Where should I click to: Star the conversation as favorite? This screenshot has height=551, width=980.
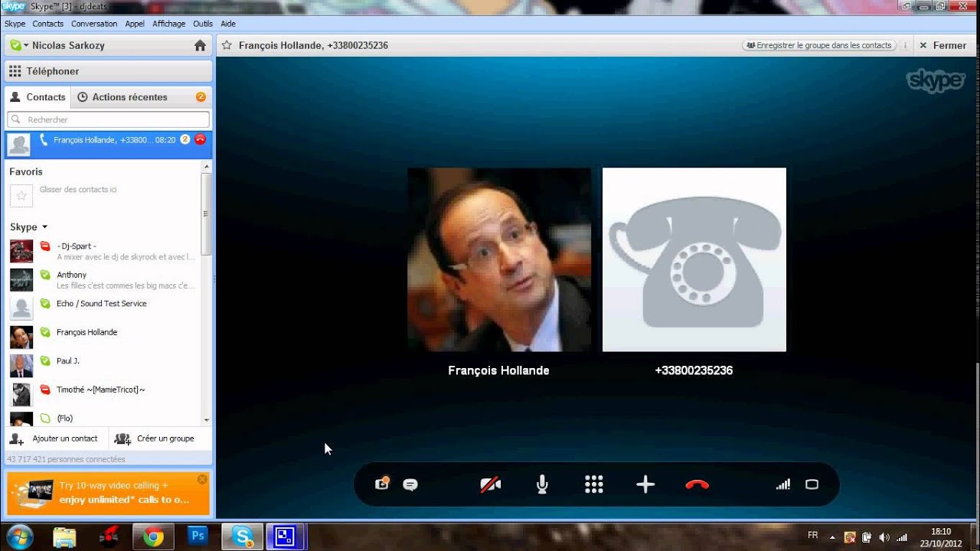pyautogui.click(x=227, y=45)
